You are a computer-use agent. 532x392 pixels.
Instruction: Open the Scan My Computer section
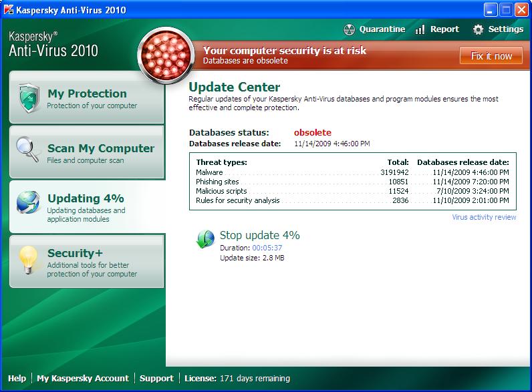pyautogui.click(x=87, y=152)
